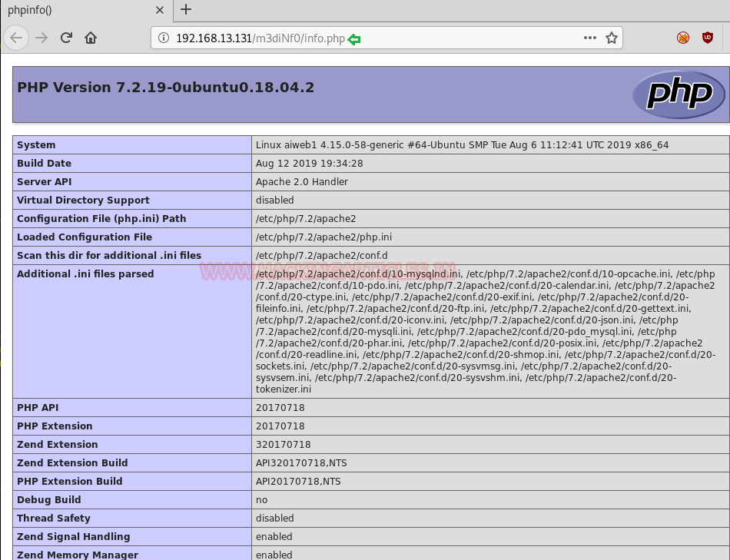The width and height of the screenshot is (730, 560).
Task: Select Zend Signal Handling label
Action: pyautogui.click(x=74, y=536)
